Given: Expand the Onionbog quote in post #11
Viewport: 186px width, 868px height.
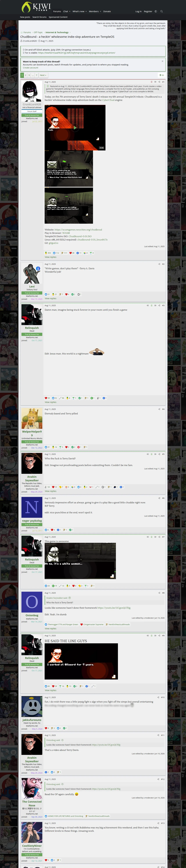Looking at the screenshot, I should 62,740.
